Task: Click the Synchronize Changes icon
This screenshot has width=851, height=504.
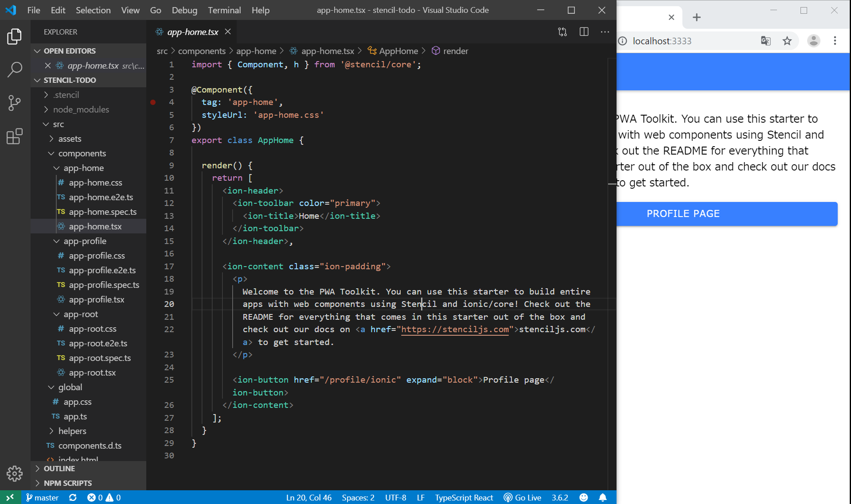Action: tap(73, 497)
